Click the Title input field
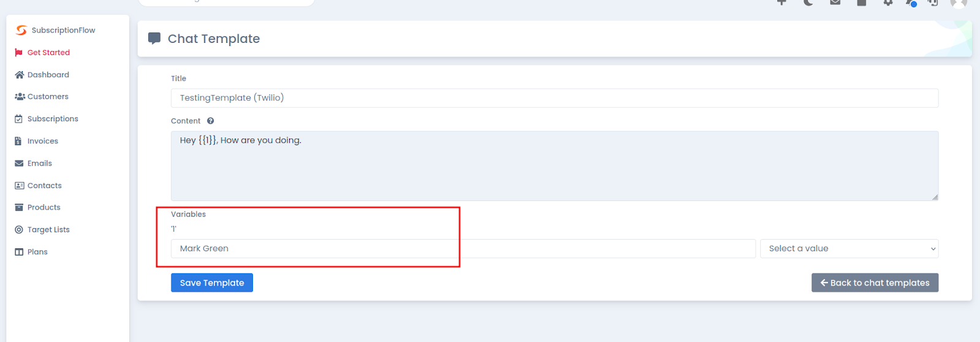Screen dimensions: 980x342 (554, 98)
